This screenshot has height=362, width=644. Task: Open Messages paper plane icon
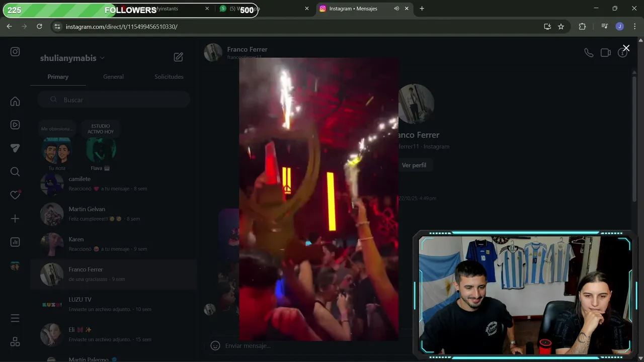pyautogui.click(x=15, y=148)
